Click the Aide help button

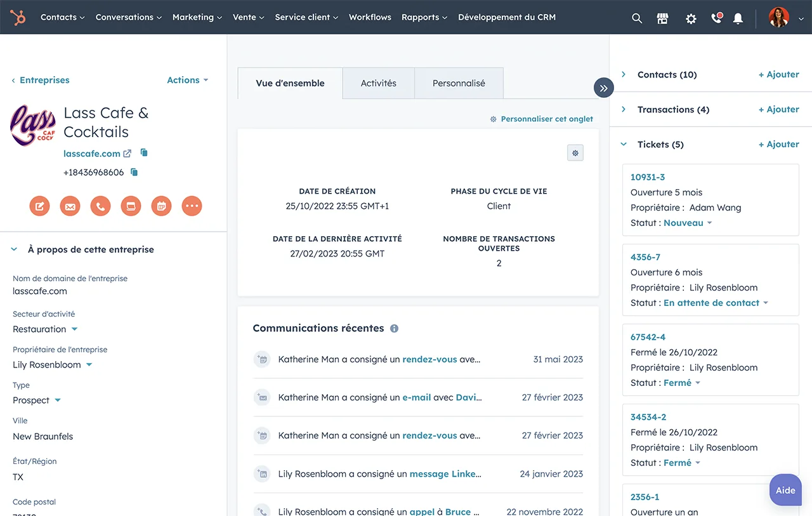pos(785,490)
